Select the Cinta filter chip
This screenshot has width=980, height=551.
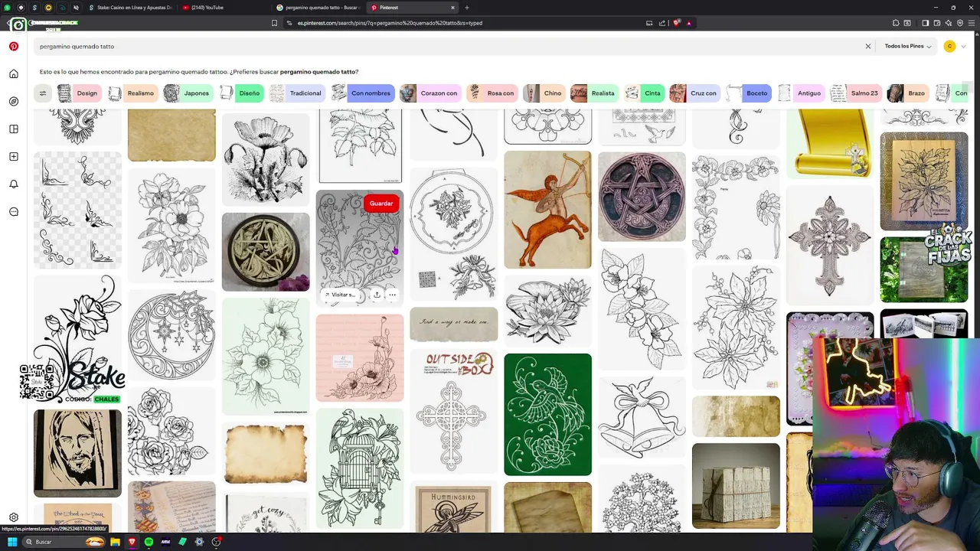click(x=644, y=93)
